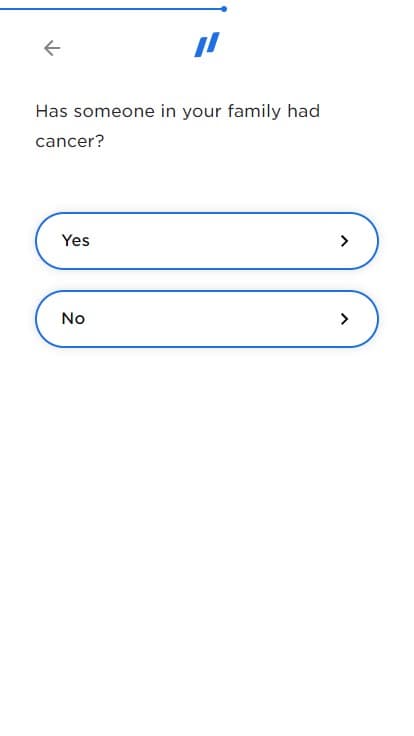Expand the Yes option via its right arrow

click(345, 241)
